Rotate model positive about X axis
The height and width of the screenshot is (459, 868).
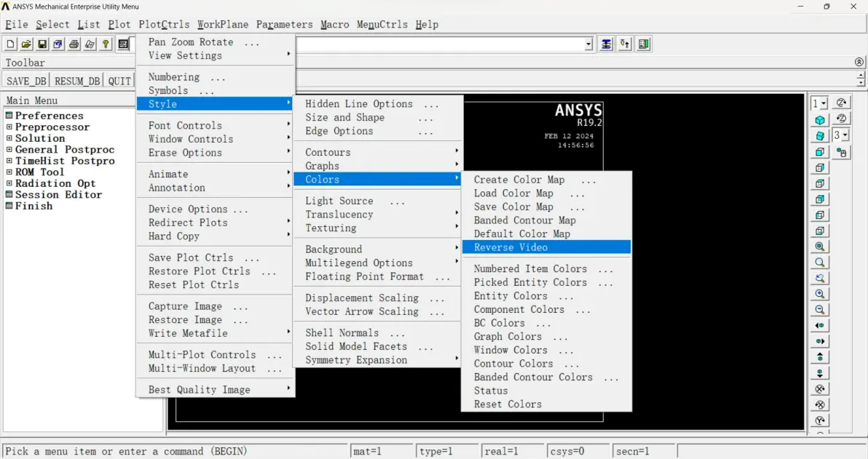[x=820, y=388]
